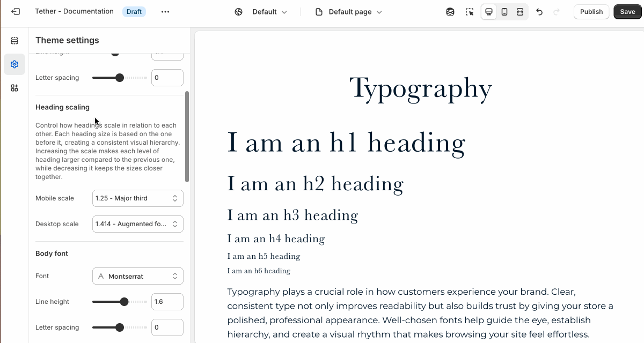Screen dimensions: 644x343
Task: Switch to desktop preview view
Action: pyautogui.click(x=489, y=12)
